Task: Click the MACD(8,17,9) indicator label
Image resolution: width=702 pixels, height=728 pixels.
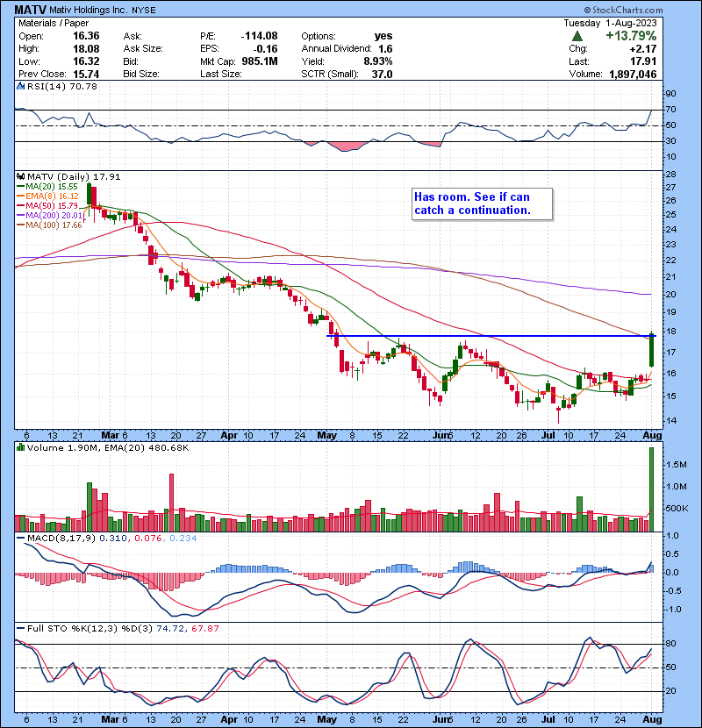Action: click(x=61, y=539)
